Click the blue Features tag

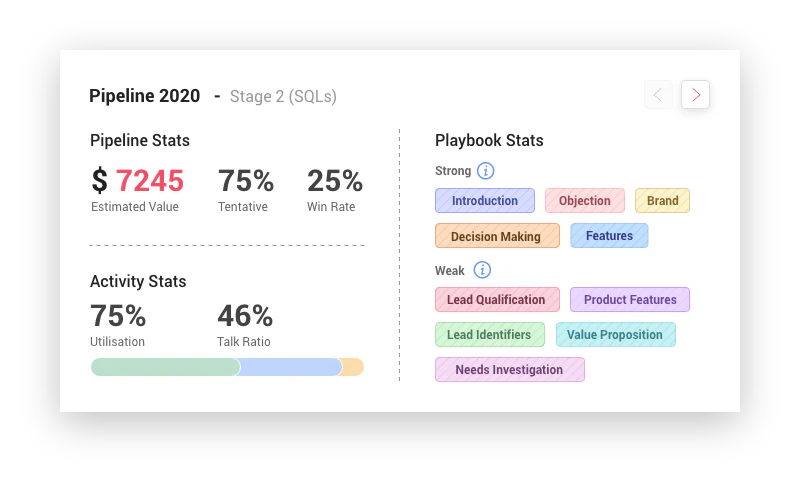click(609, 236)
